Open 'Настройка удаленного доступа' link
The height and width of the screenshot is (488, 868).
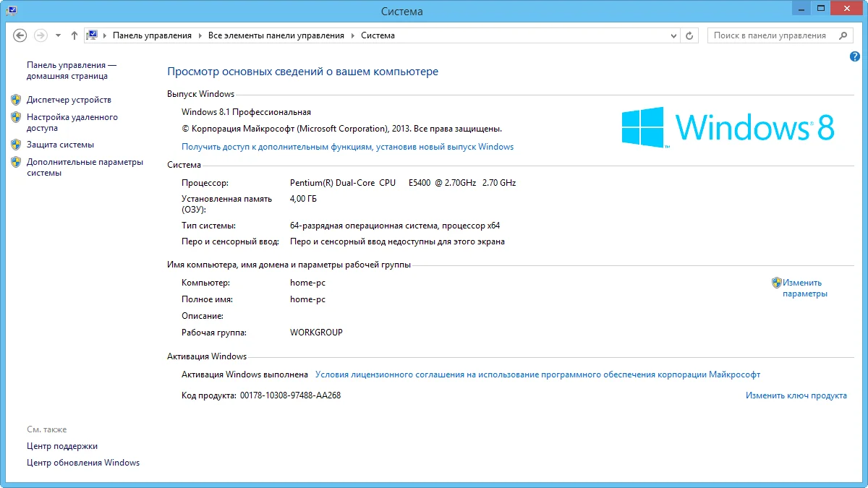pos(72,122)
